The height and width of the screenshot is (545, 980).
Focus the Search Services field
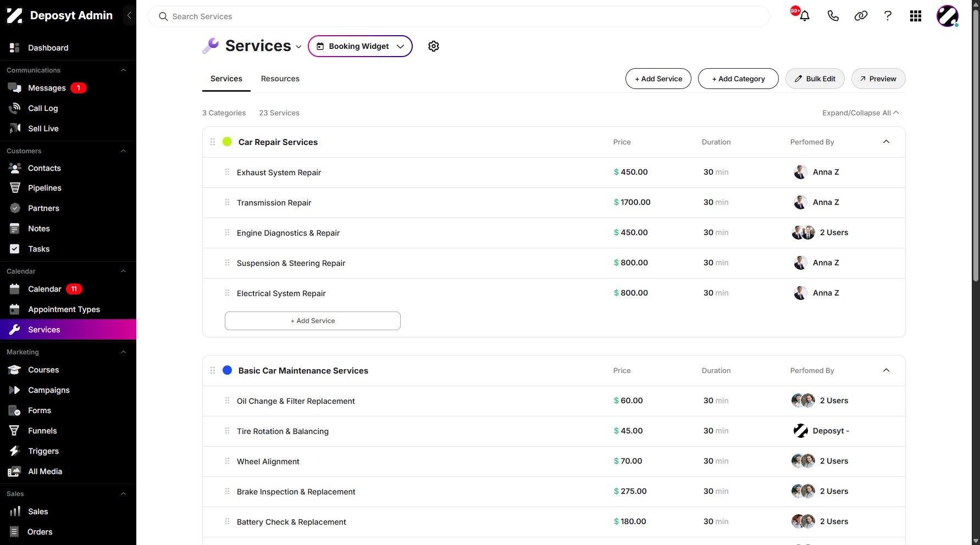click(459, 16)
